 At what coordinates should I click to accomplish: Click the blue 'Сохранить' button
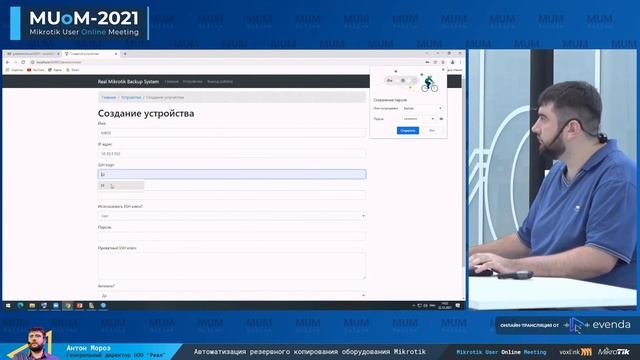[408, 131]
